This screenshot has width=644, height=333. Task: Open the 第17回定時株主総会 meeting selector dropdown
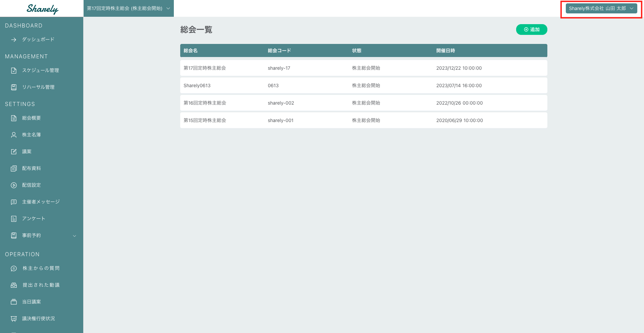[x=129, y=8]
